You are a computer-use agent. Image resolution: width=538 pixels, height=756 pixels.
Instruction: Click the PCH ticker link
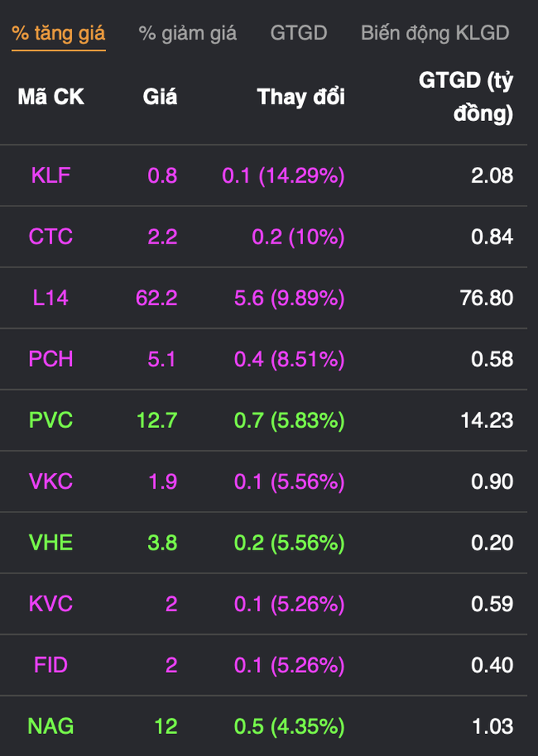pos(51,359)
